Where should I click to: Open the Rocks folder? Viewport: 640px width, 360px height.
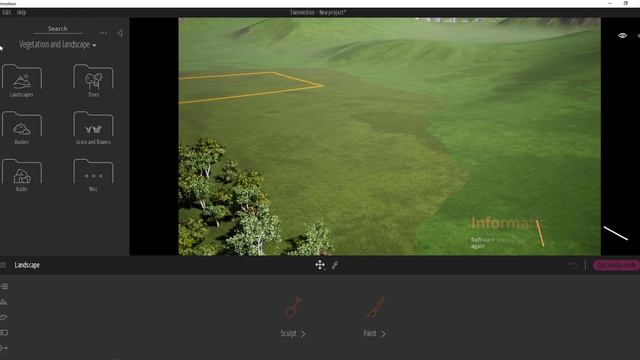click(x=22, y=176)
